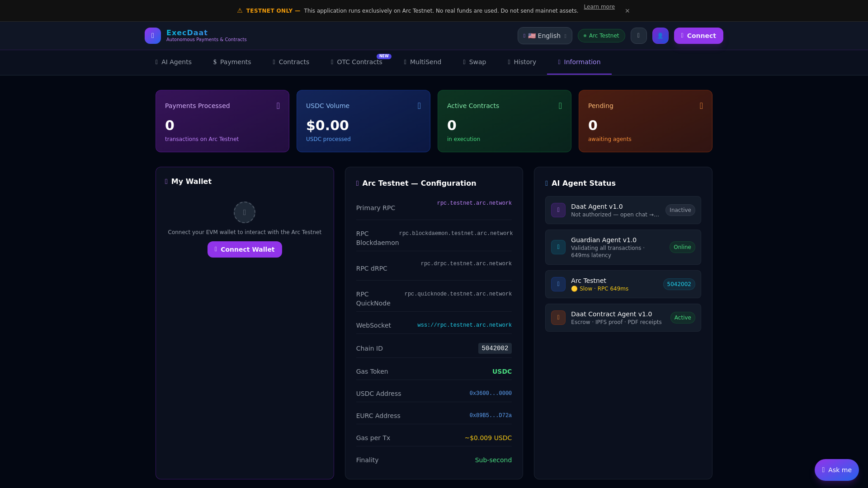Click the wallet placeholder circle icon

(245, 212)
